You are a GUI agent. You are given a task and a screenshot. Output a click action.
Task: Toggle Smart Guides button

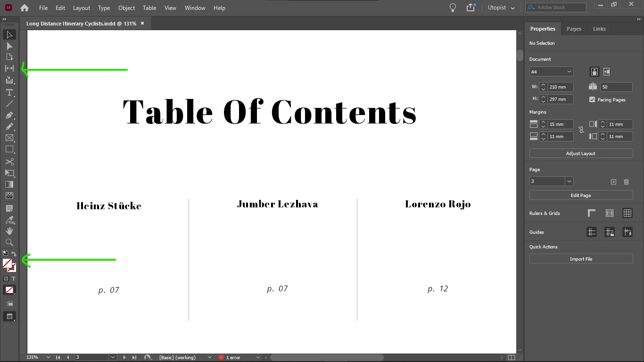[x=627, y=232]
